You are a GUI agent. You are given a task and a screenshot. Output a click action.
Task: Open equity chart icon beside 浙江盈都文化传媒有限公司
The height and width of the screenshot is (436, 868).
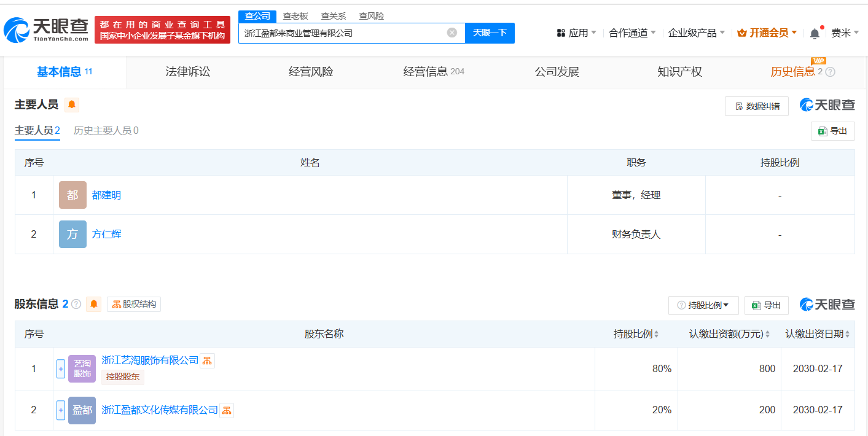tap(227, 410)
